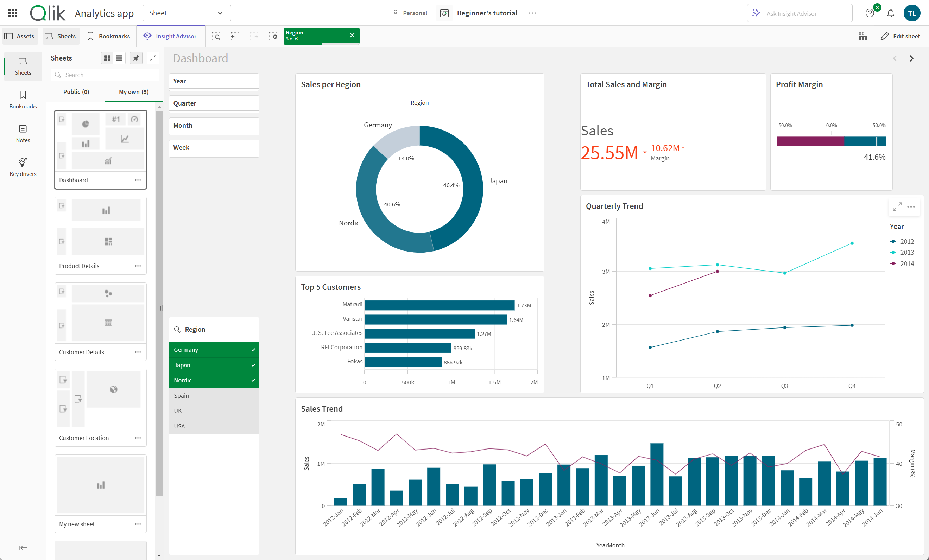The height and width of the screenshot is (560, 929).
Task: Toggle Japan region selection
Action: (x=214, y=364)
